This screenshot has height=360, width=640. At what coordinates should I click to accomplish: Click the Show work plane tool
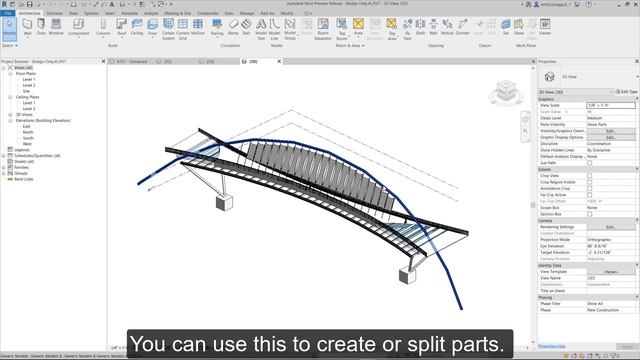(519, 27)
